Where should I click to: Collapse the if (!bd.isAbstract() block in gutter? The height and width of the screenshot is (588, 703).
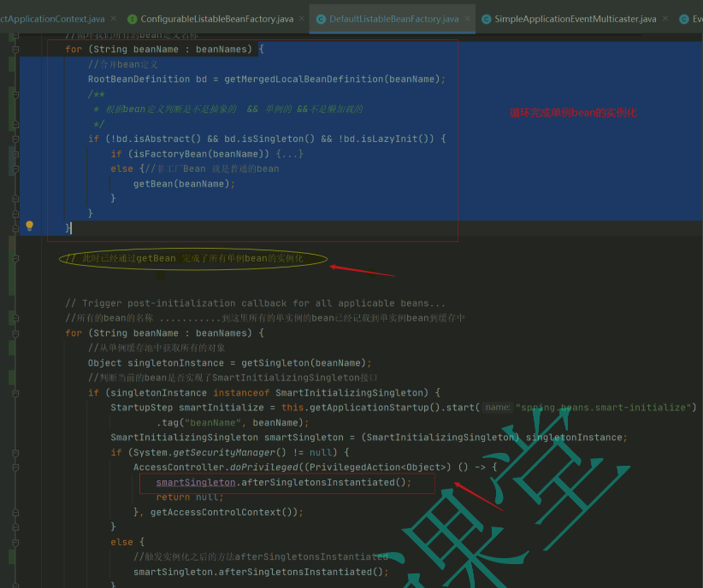tap(15, 139)
